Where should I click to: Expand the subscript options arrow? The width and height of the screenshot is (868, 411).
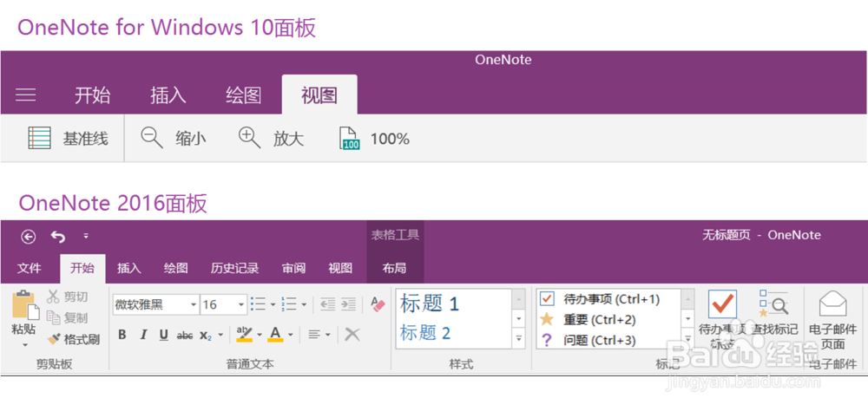pos(220,336)
